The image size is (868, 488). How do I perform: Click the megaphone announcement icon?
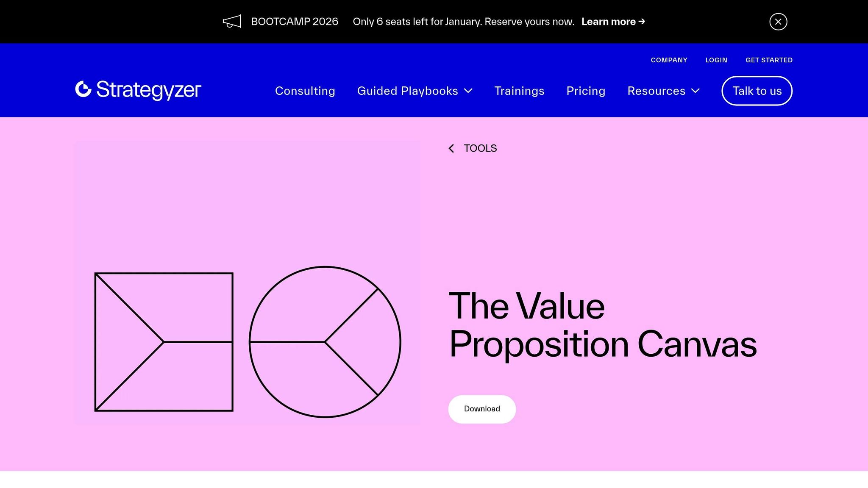click(x=232, y=21)
